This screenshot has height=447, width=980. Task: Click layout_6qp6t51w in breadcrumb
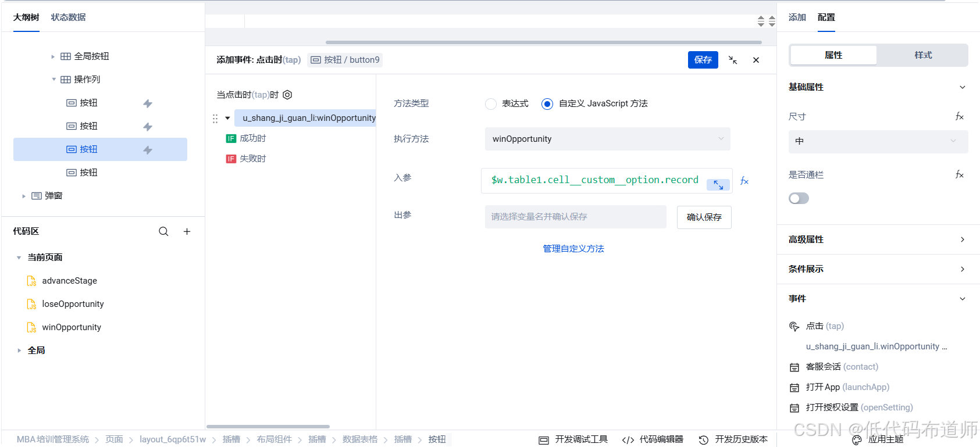[x=173, y=439]
